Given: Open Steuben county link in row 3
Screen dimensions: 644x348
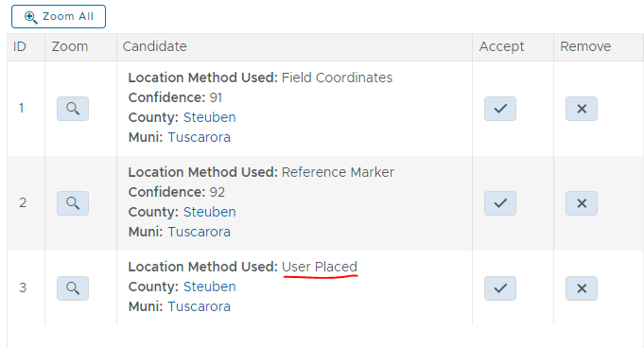Looking at the screenshot, I should coord(209,287).
